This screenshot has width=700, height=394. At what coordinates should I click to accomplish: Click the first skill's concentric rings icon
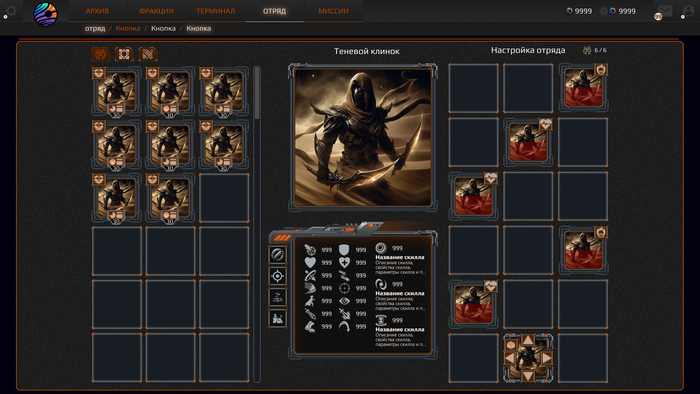point(381,248)
